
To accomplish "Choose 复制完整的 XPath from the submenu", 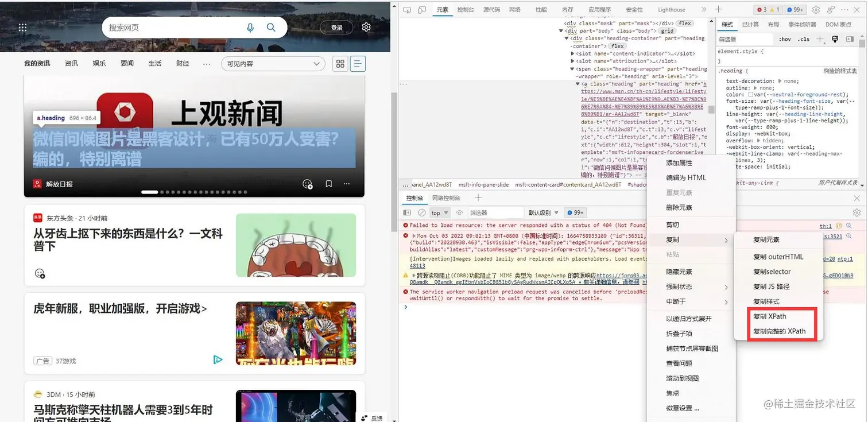I will tap(780, 331).
